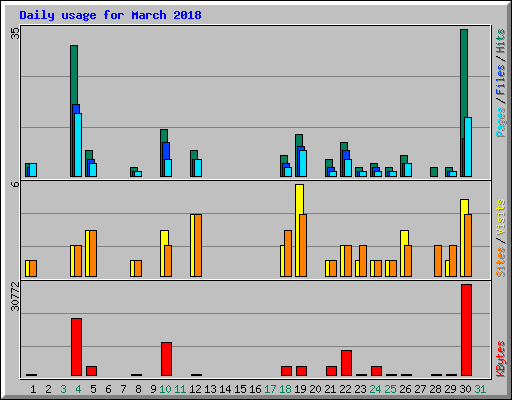Click the "Daily usage for March 2018" title
Image resolution: width=512 pixels, height=400 pixels.
pos(110,15)
